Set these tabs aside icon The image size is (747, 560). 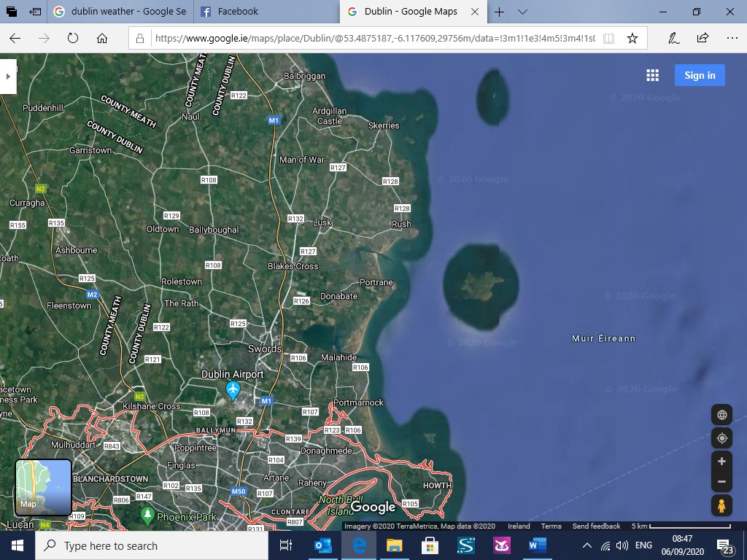(35, 12)
